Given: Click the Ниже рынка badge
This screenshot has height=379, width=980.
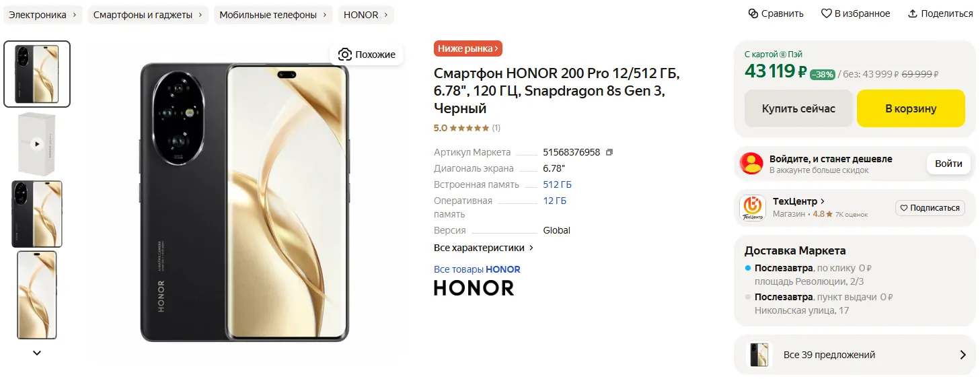Looking at the screenshot, I should (x=468, y=48).
